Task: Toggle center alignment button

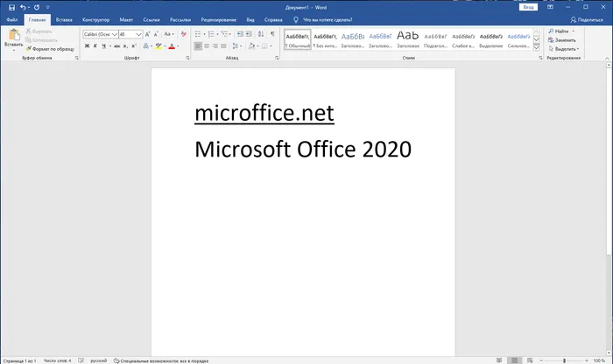Action: point(207,46)
